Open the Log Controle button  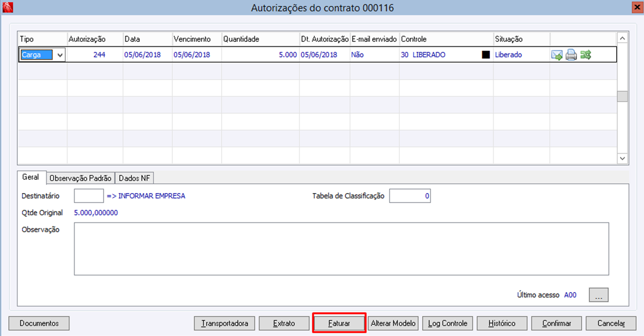pyautogui.click(x=448, y=323)
